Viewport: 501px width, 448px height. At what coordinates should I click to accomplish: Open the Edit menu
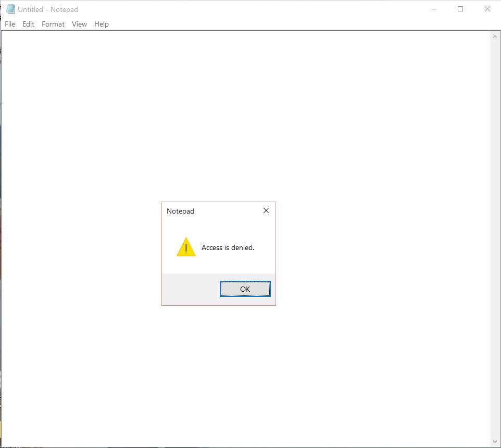(x=28, y=24)
